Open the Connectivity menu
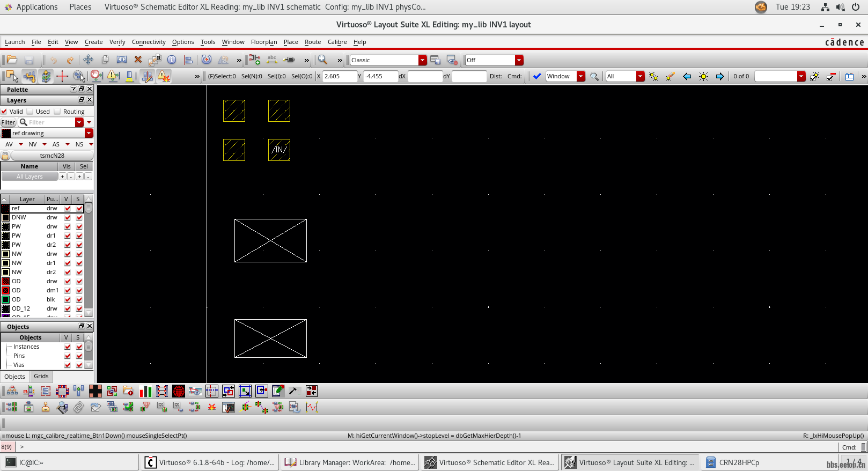 (149, 42)
